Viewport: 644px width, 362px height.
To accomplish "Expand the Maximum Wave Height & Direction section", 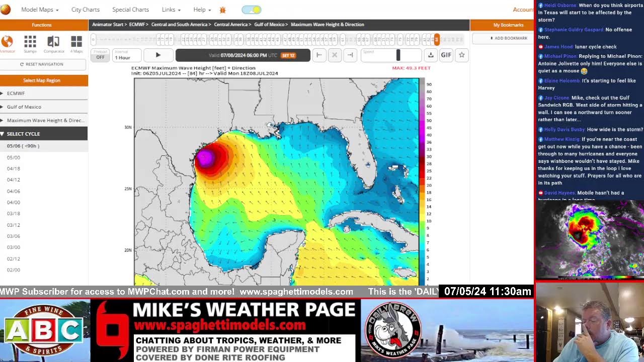I will coord(44,120).
